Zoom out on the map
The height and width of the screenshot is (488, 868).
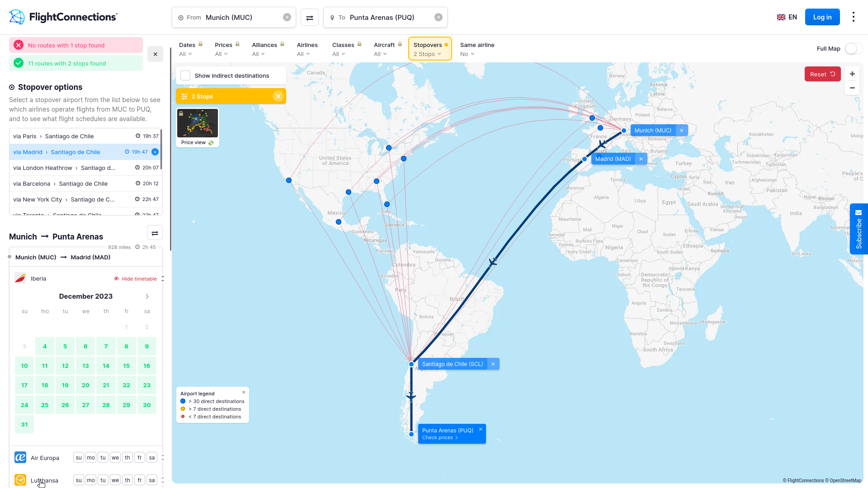click(852, 88)
